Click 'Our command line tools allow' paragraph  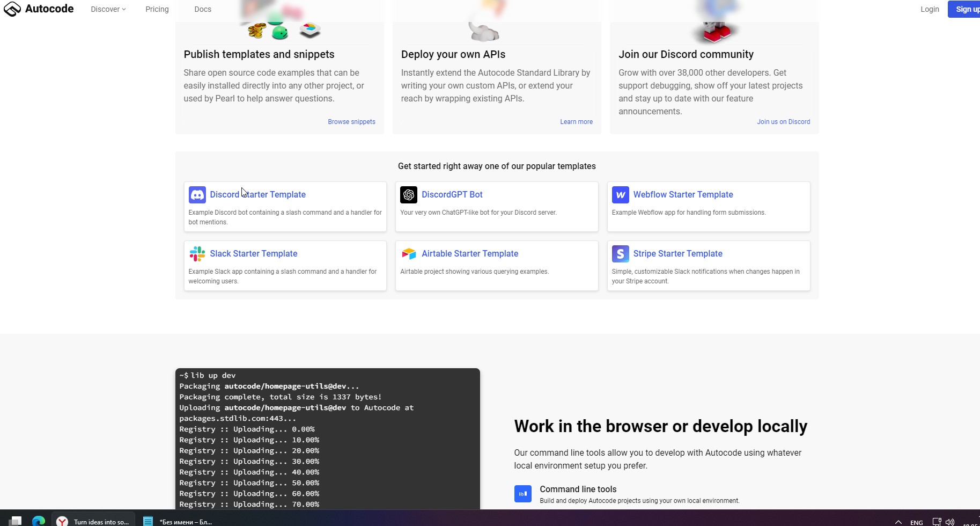click(x=658, y=459)
